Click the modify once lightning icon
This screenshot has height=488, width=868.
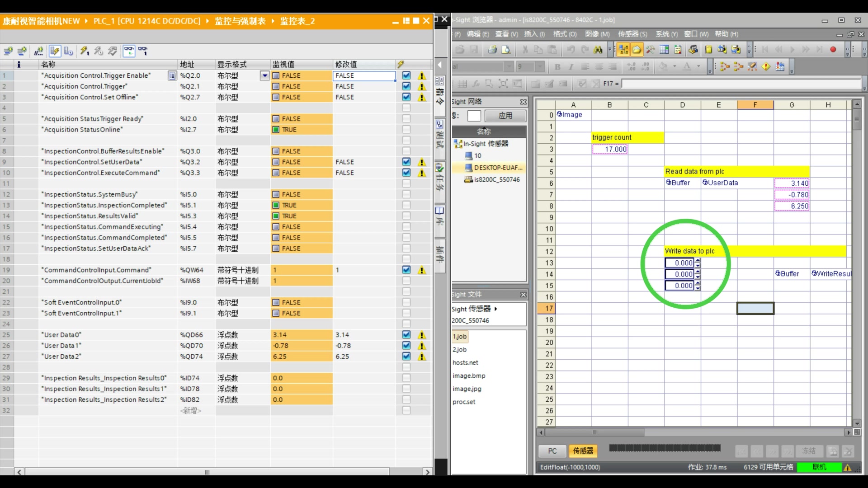click(x=85, y=51)
